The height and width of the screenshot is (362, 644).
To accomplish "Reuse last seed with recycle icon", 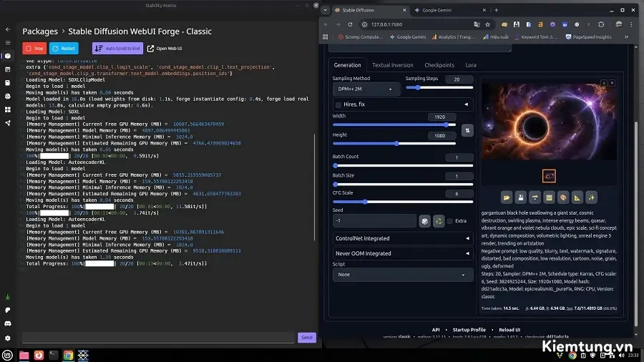I will (439, 221).
